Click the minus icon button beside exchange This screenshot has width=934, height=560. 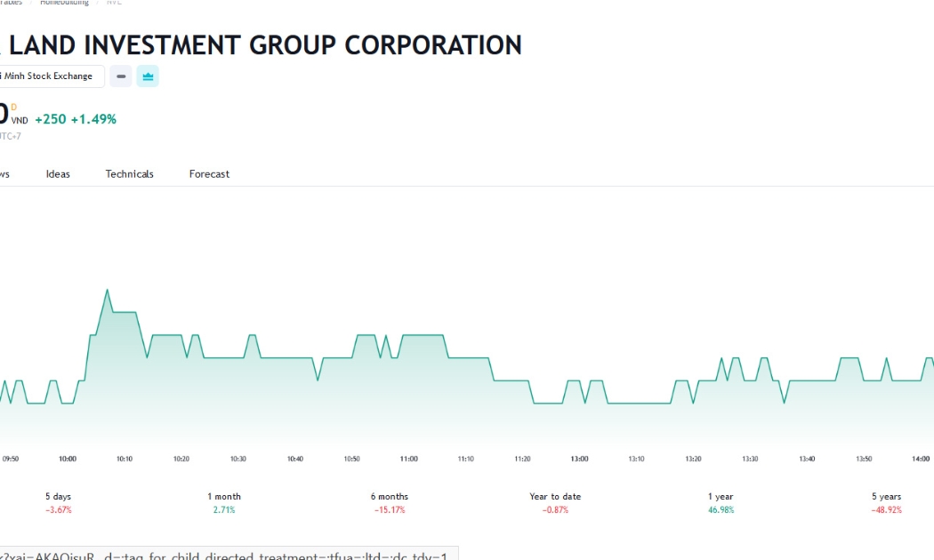[x=121, y=76]
